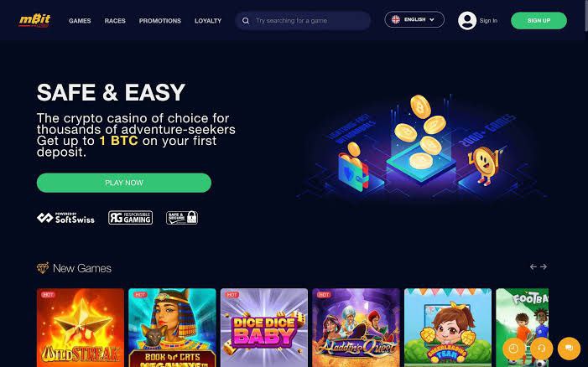Open the Races menu item
The image size is (588, 367).
tap(115, 21)
